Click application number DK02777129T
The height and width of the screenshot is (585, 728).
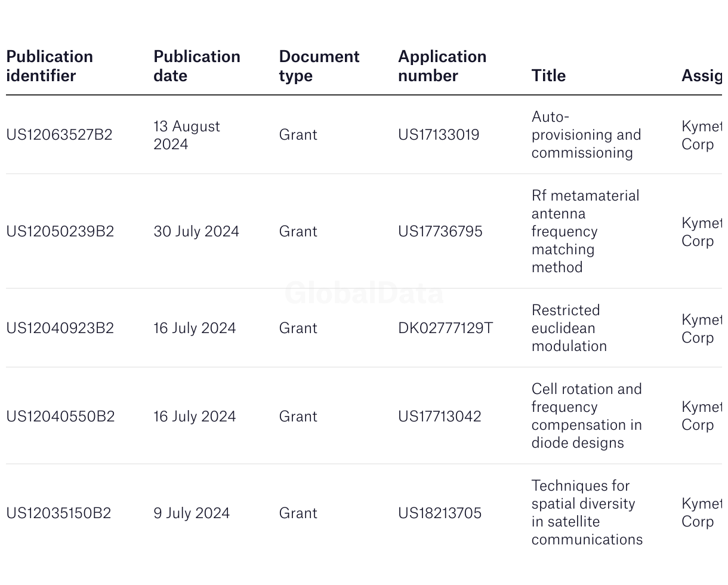point(445,328)
